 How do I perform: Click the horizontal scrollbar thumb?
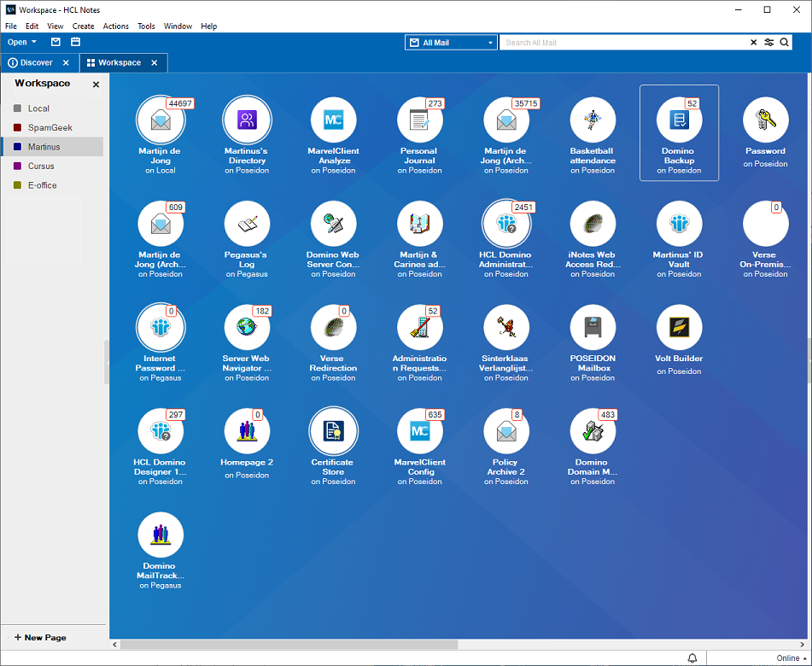tap(289, 645)
